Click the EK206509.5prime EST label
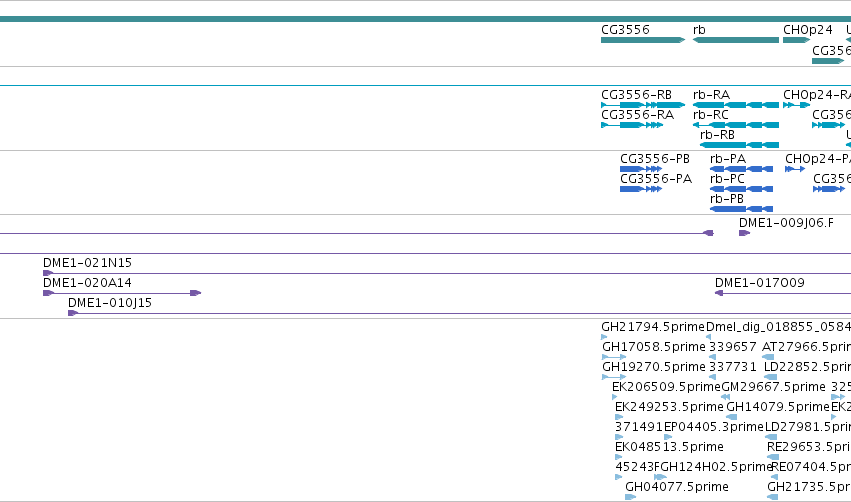 click(x=666, y=387)
